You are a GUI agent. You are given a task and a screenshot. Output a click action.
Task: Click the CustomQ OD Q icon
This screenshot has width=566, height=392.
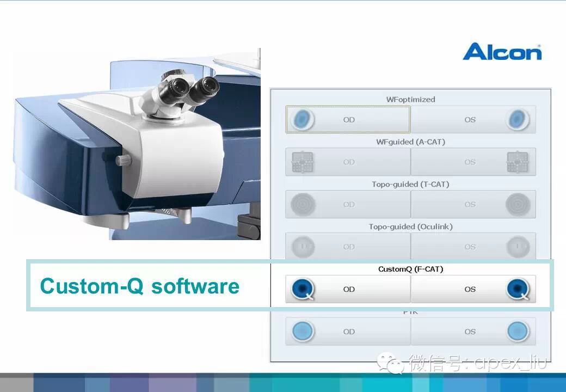[x=303, y=289]
